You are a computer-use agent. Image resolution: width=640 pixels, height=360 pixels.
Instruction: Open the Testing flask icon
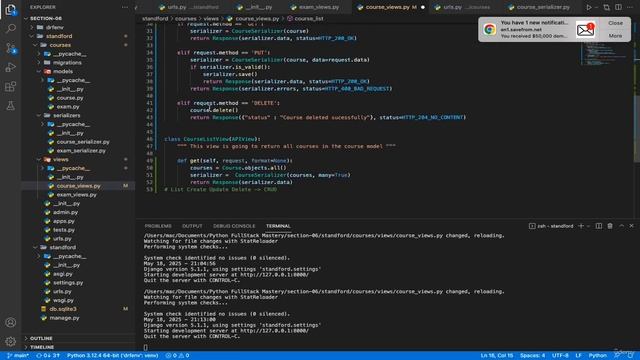[x=11, y=106]
